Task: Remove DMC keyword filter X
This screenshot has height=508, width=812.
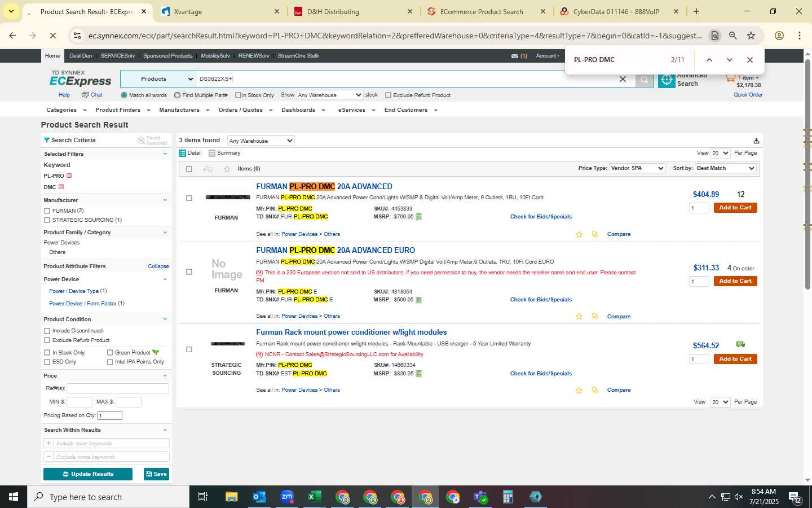Action: [61, 187]
